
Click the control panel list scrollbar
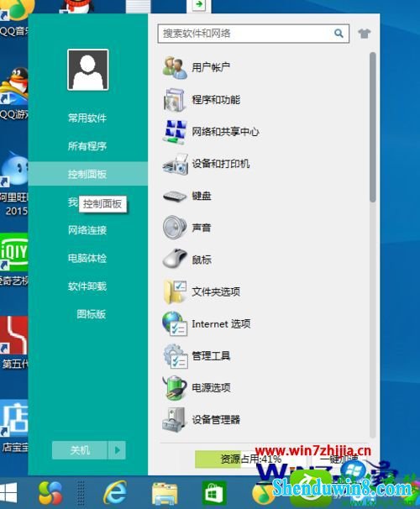coord(373,128)
